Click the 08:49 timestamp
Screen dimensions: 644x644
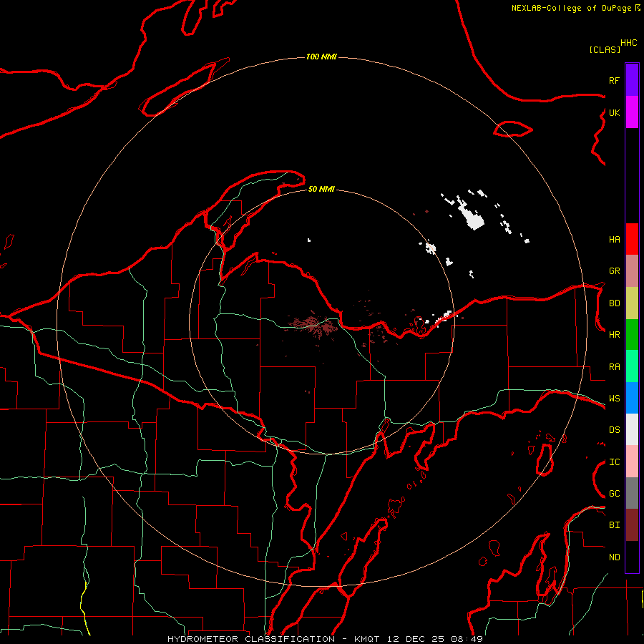click(467, 639)
